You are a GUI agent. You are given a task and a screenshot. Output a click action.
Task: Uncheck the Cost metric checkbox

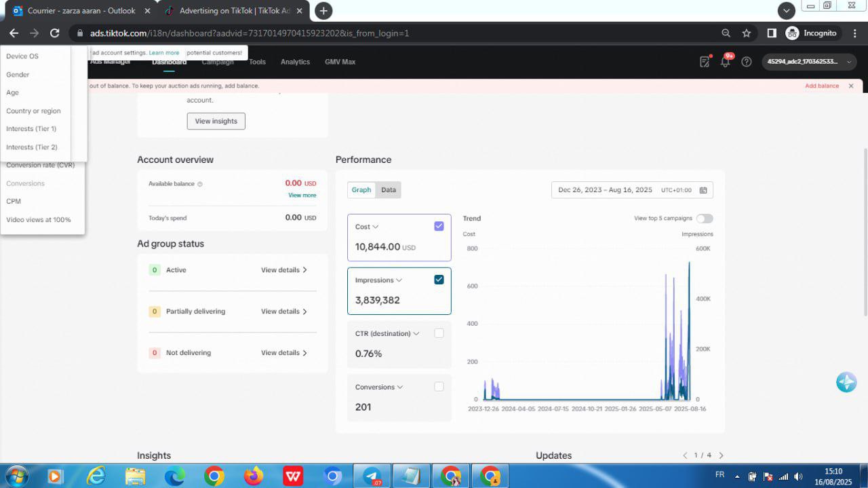(x=439, y=226)
